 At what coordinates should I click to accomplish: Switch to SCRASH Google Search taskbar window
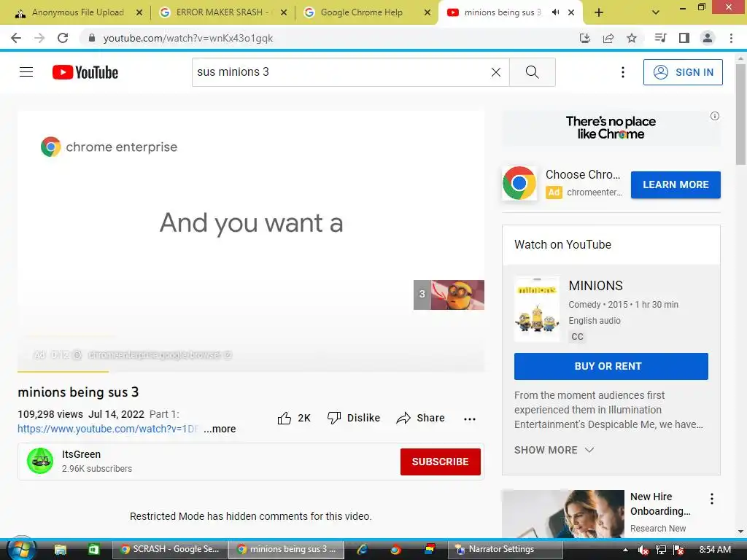pos(169,550)
